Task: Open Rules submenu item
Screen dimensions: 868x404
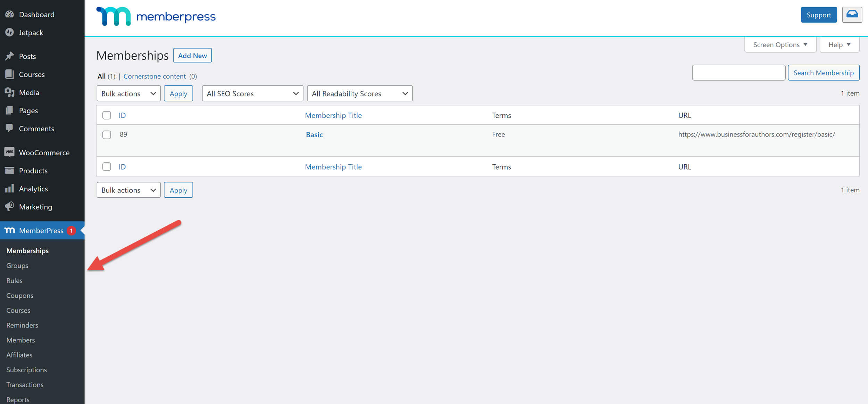Action: point(14,280)
